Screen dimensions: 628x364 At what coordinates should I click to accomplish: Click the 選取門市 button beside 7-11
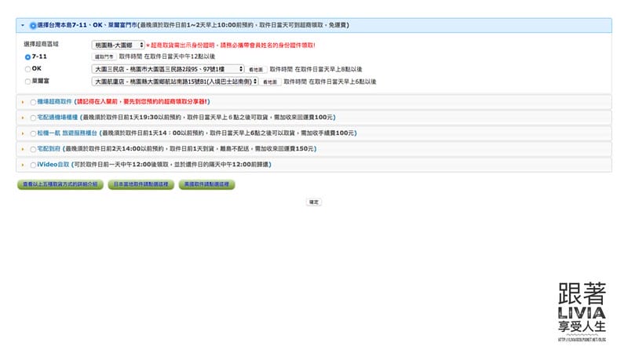[x=104, y=56]
